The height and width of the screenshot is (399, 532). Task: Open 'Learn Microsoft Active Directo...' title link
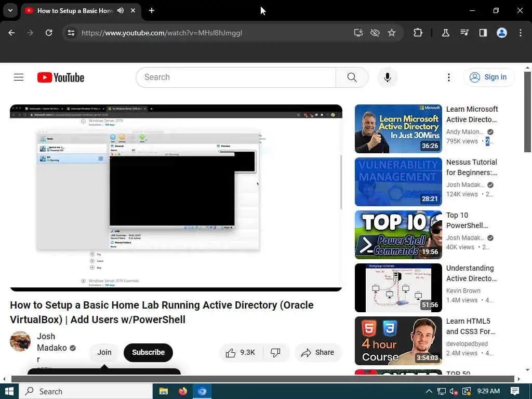point(472,114)
